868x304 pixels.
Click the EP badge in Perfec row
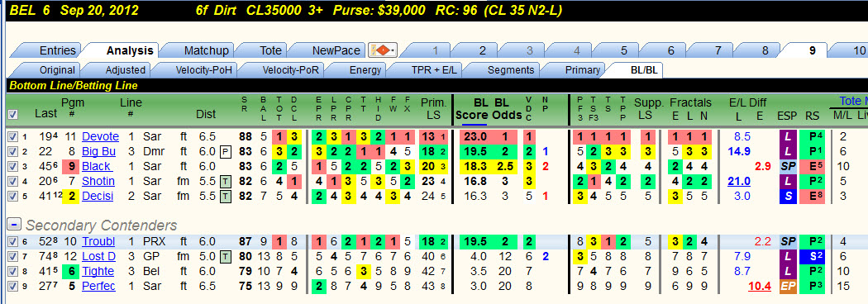coord(787,287)
